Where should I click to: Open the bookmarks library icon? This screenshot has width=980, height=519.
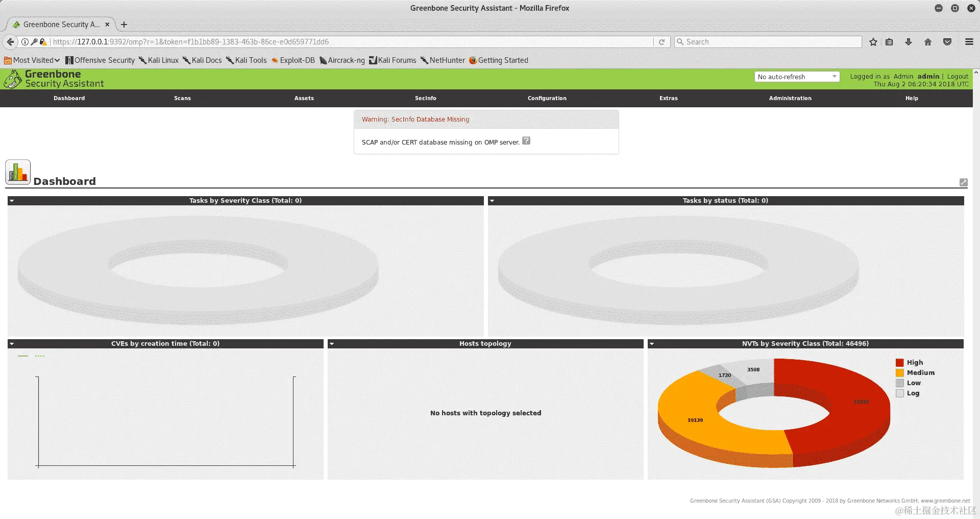point(889,42)
